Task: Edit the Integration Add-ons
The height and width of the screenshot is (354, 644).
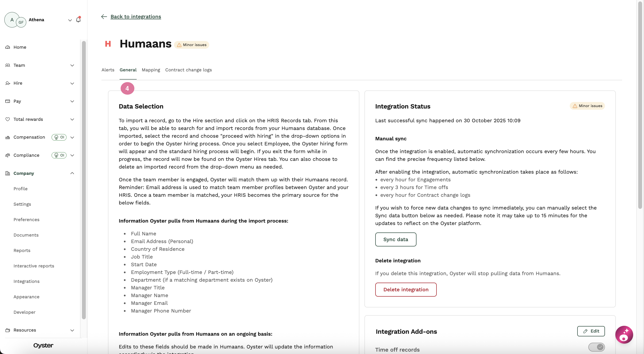Action: (x=591, y=331)
